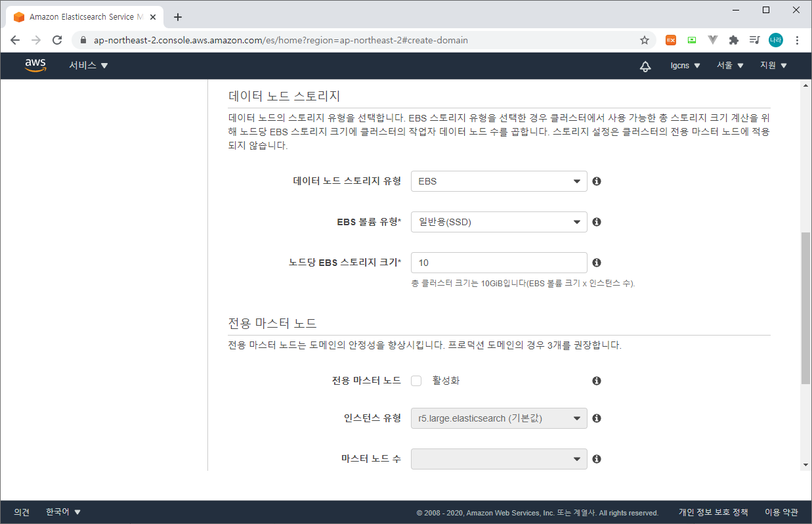812x524 pixels.
Task: Click the 데이터 노드 스토리지 heading
Action: coord(284,96)
